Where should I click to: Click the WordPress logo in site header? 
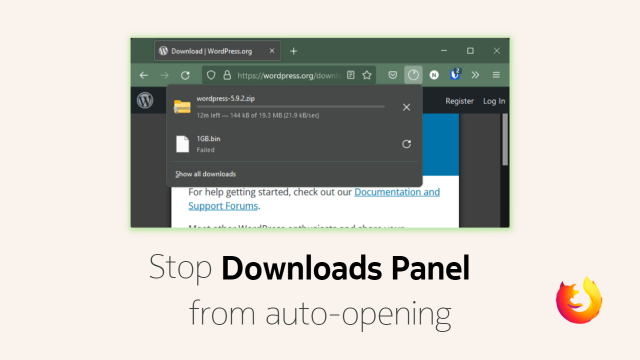(145, 100)
